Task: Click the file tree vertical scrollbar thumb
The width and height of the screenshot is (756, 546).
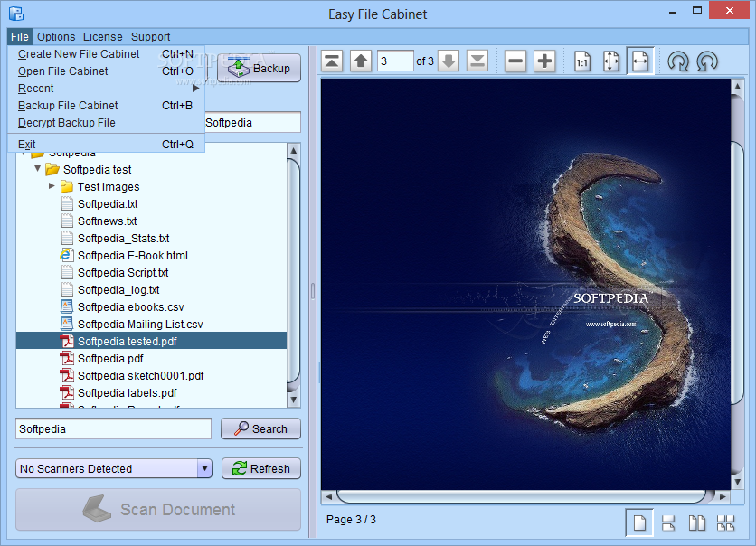Action: coord(294,271)
